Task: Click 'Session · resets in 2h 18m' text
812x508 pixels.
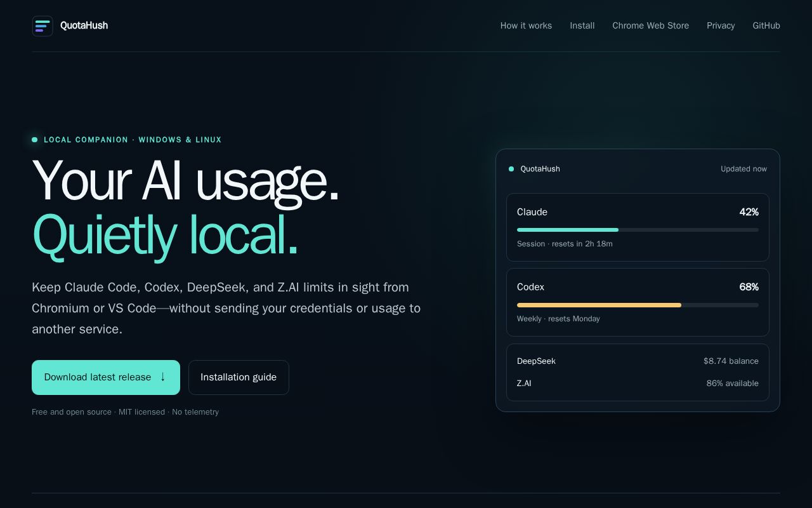Action: tap(565, 244)
